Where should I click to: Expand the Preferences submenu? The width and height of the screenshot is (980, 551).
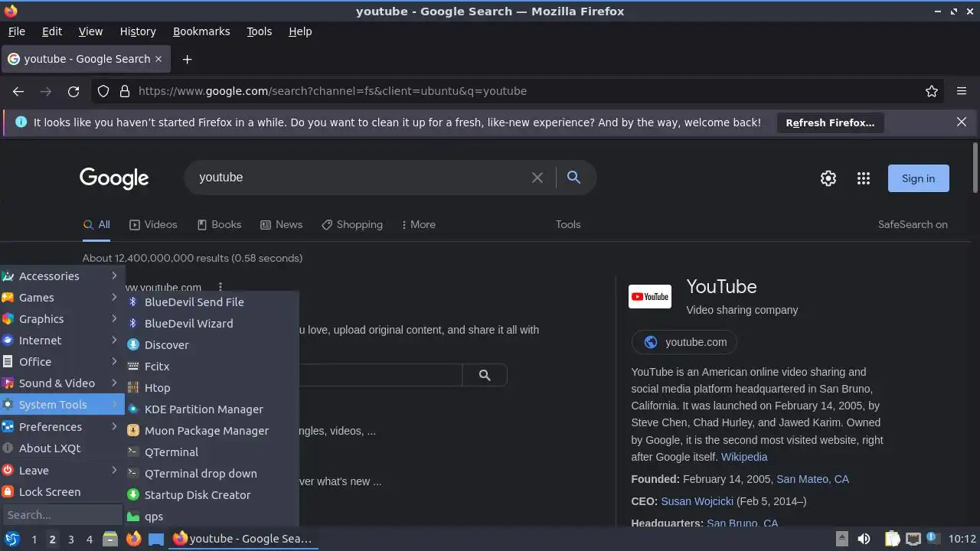pos(62,427)
